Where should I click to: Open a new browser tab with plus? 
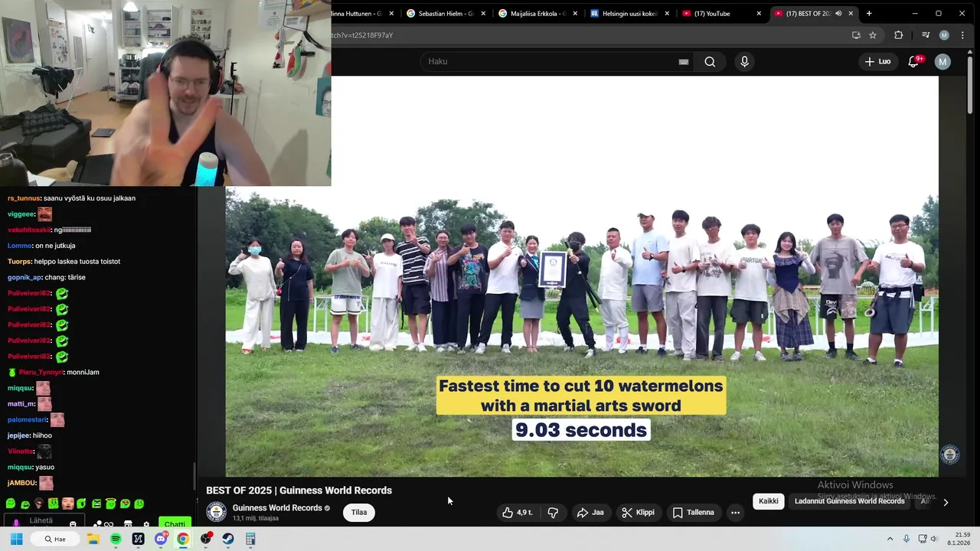[x=869, y=14]
